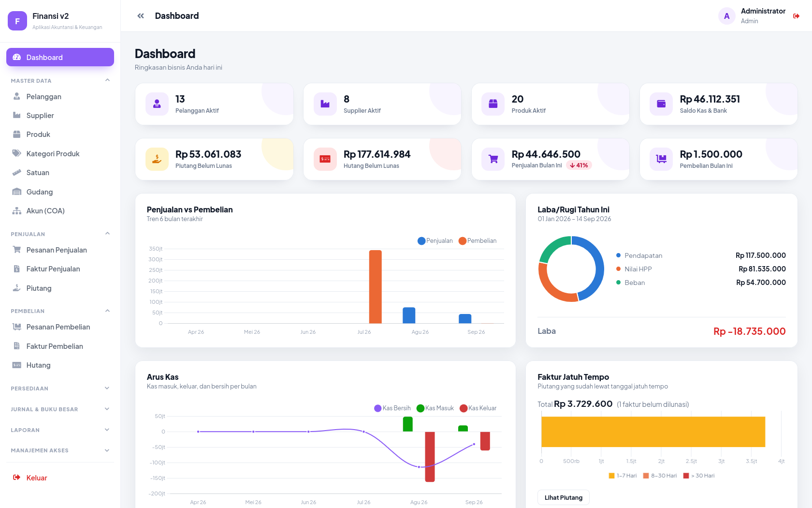Toggle the Penjualan legend in the bar chart

435,241
